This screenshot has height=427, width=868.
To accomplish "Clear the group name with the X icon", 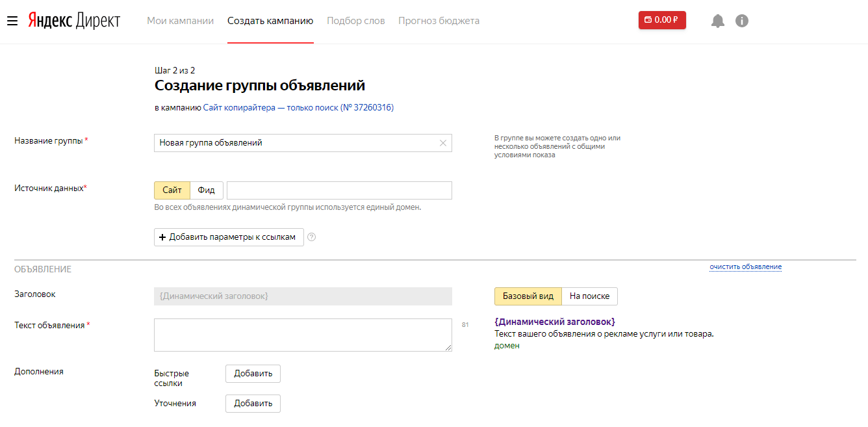I will [x=442, y=143].
